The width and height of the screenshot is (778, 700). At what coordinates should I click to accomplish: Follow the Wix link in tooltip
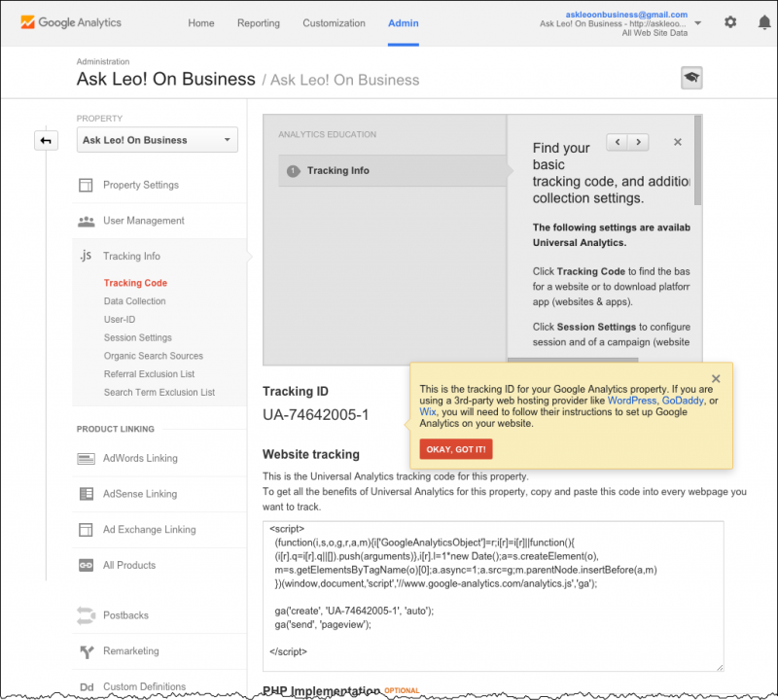(x=428, y=412)
